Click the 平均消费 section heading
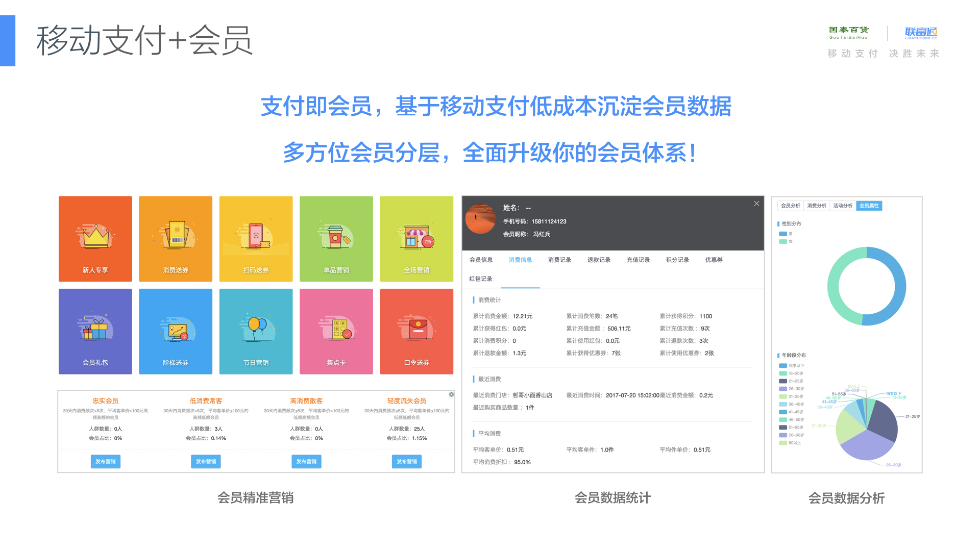 [x=489, y=434]
